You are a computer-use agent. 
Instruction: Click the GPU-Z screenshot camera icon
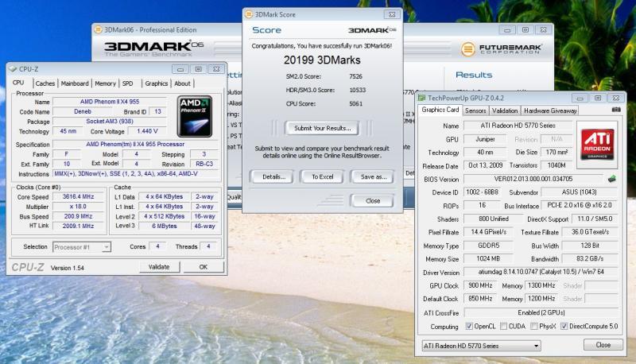click(615, 110)
